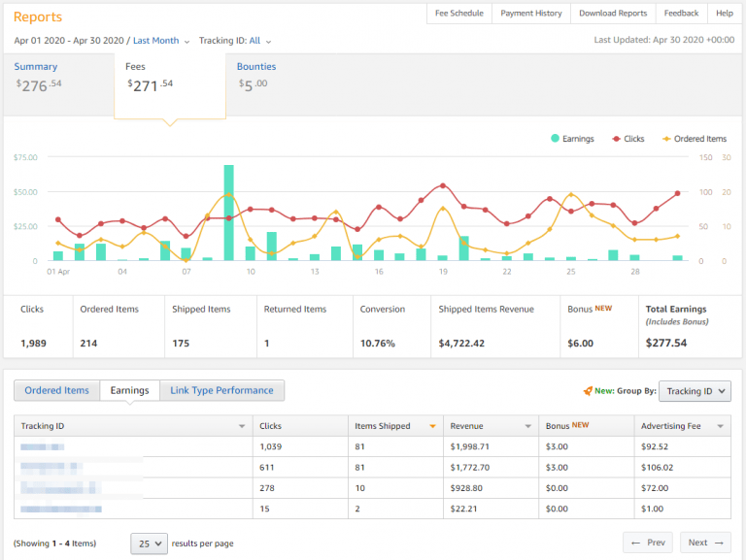
Task: Open the Ordered Items table tab
Action: point(56,390)
